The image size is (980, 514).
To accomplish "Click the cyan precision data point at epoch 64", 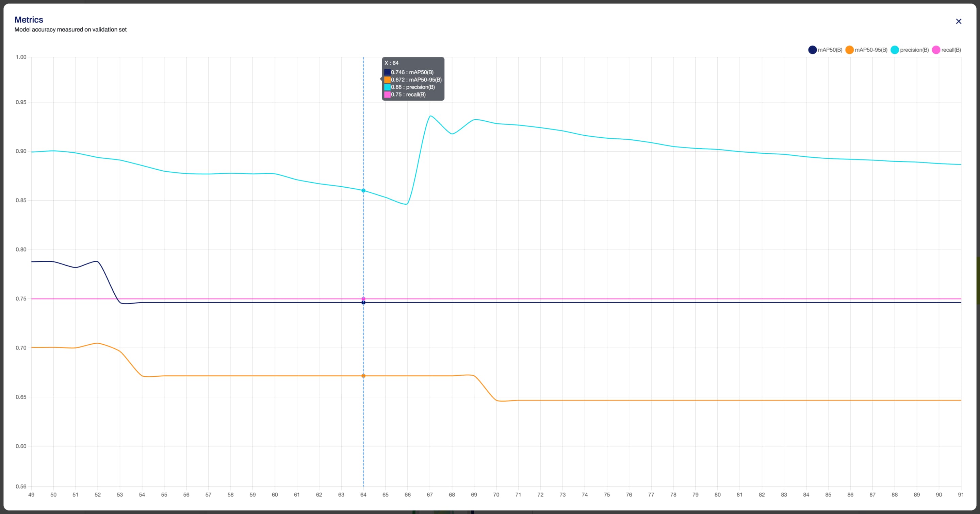I will pyautogui.click(x=363, y=190).
